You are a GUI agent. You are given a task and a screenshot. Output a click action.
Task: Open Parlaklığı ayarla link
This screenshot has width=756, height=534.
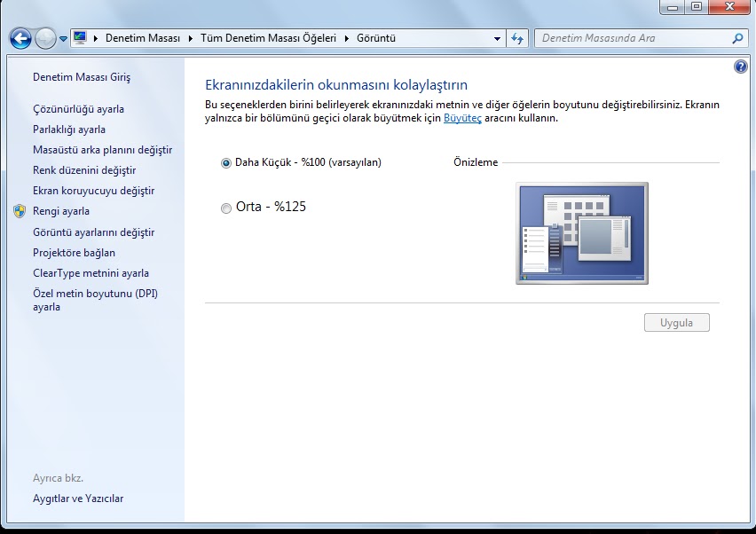(69, 130)
